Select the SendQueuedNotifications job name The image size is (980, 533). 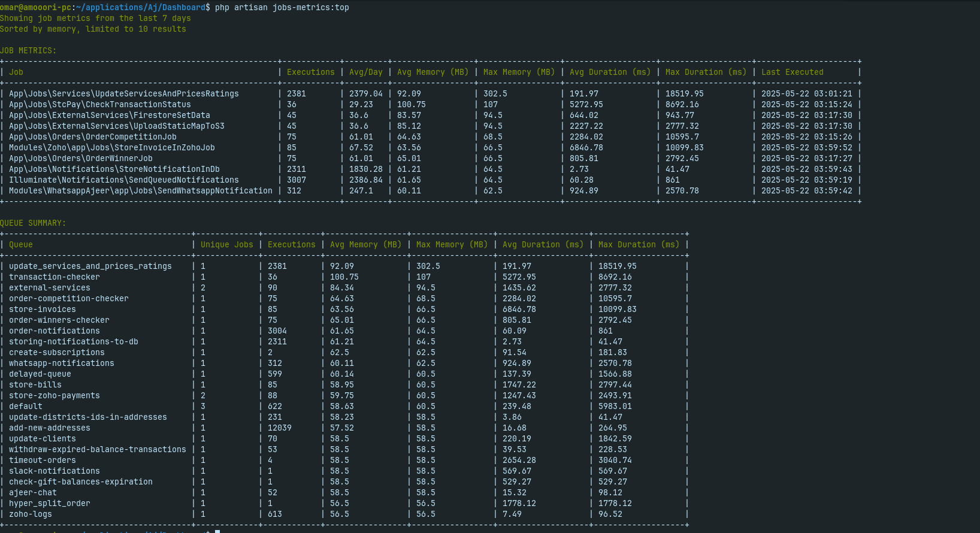[123, 180]
